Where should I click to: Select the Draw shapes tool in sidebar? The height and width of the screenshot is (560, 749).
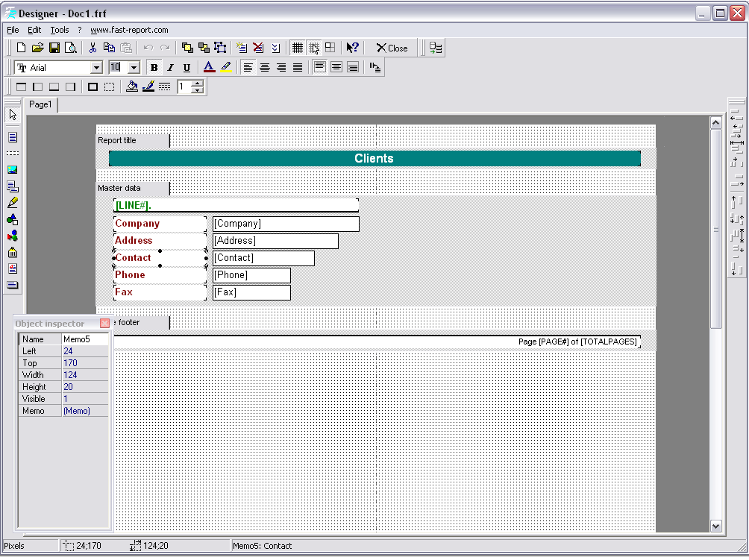click(x=13, y=219)
